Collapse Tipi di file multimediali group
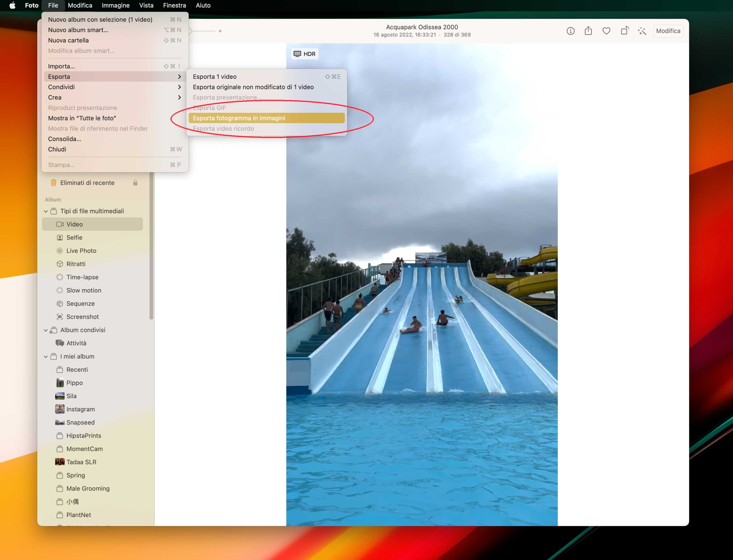The image size is (733, 560). tap(46, 211)
